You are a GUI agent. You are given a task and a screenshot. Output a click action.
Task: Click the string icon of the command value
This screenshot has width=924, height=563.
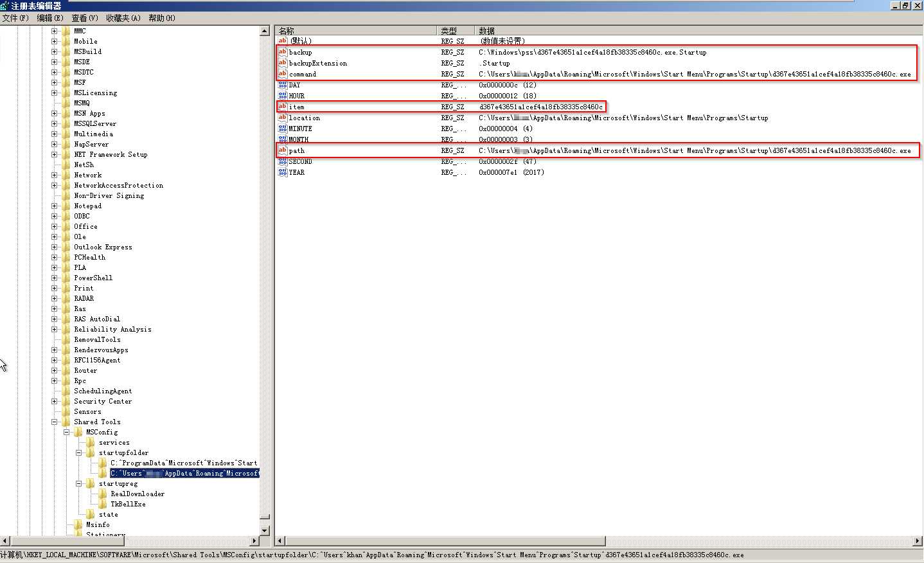click(282, 74)
